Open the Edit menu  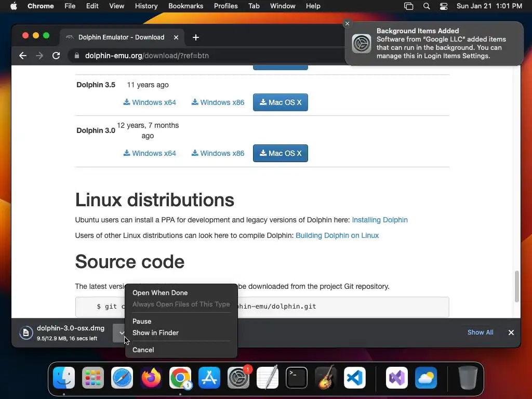pos(92,6)
